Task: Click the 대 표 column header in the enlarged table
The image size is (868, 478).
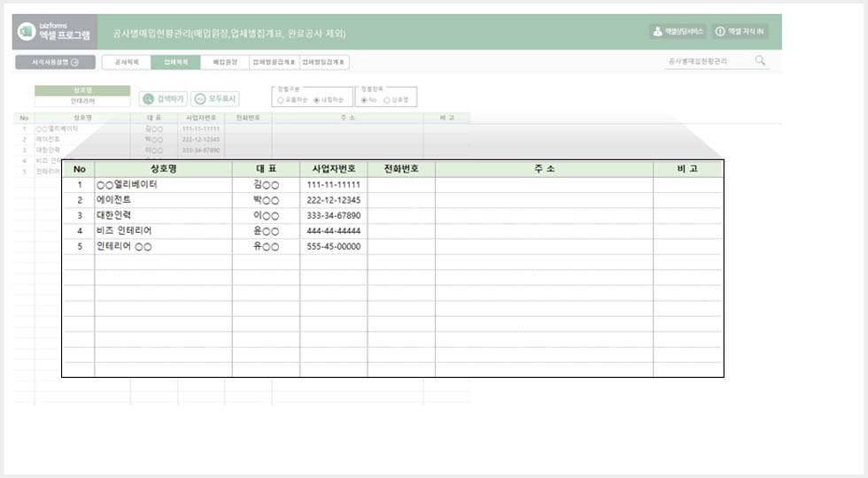Action: pos(267,169)
